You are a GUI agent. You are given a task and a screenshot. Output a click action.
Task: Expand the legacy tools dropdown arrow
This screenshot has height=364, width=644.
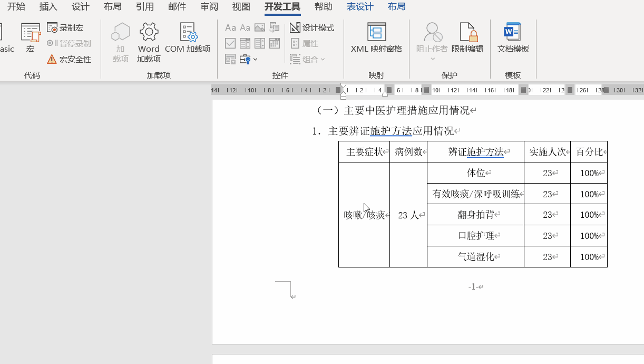point(255,59)
